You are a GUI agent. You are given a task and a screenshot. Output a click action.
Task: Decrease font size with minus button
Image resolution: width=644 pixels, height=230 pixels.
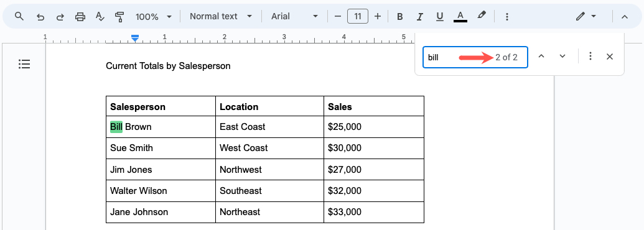point(338,16)
